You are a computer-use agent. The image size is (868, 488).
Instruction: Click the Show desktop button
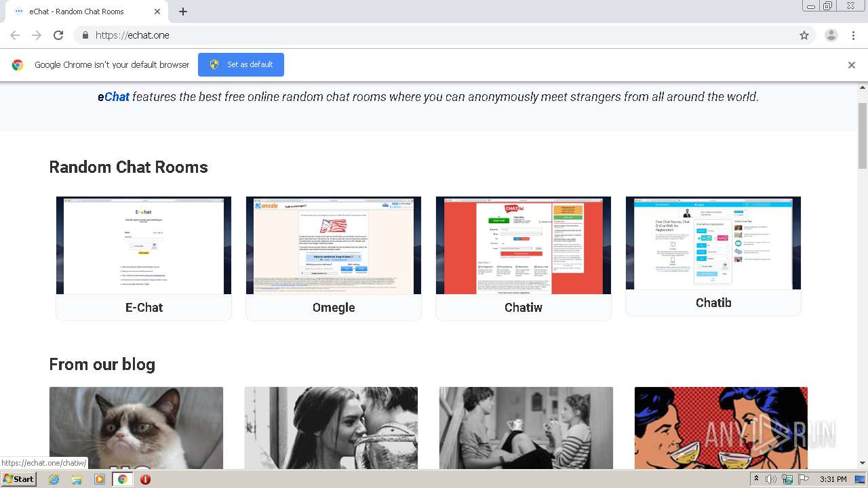point(861,479)
